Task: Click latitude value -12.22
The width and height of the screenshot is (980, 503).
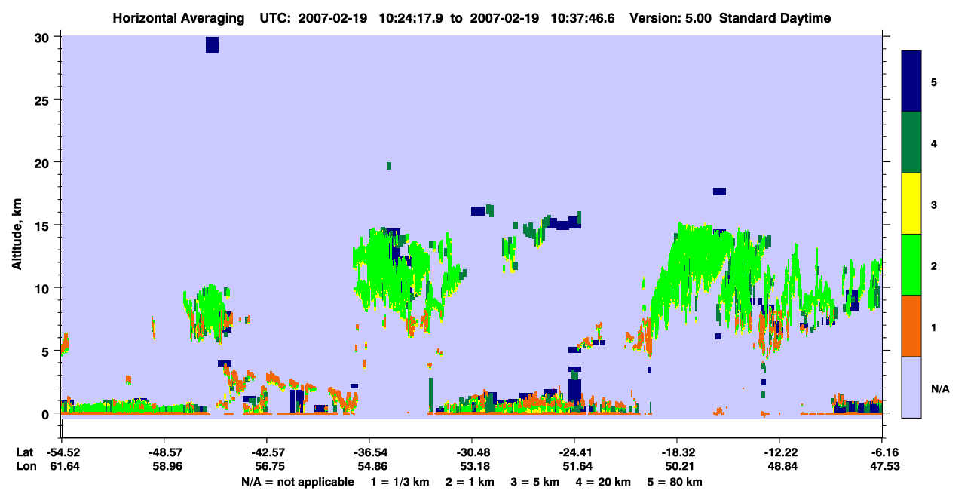Action: point(779,452)
